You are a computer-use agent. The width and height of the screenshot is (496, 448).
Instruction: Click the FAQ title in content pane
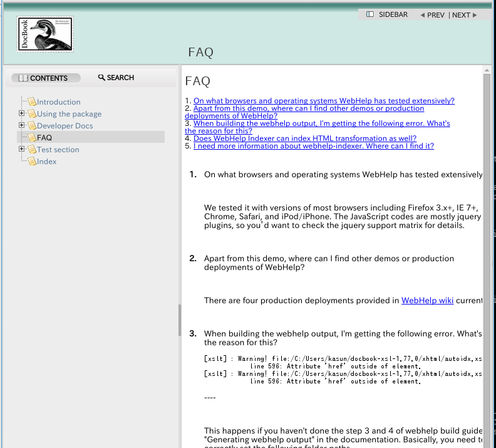(x=198, y=81)
